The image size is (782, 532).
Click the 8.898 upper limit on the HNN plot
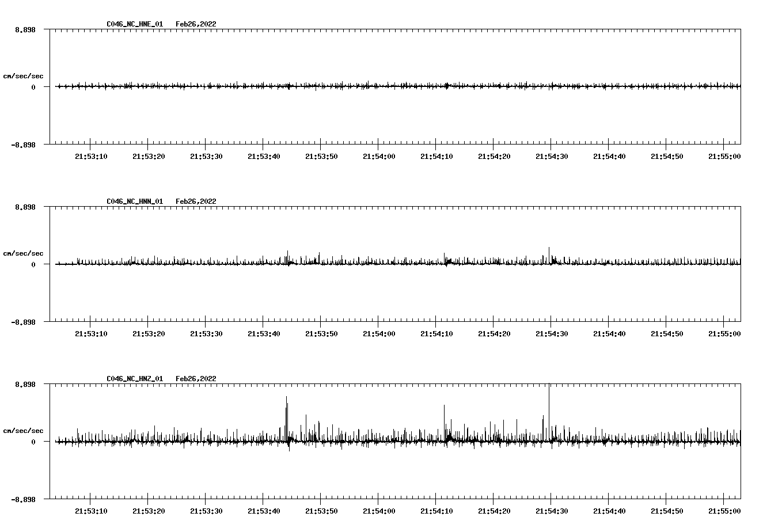coord(25,207)
